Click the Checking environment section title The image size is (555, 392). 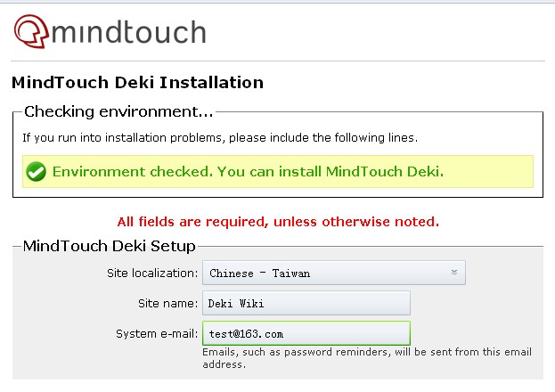[118, 111]
